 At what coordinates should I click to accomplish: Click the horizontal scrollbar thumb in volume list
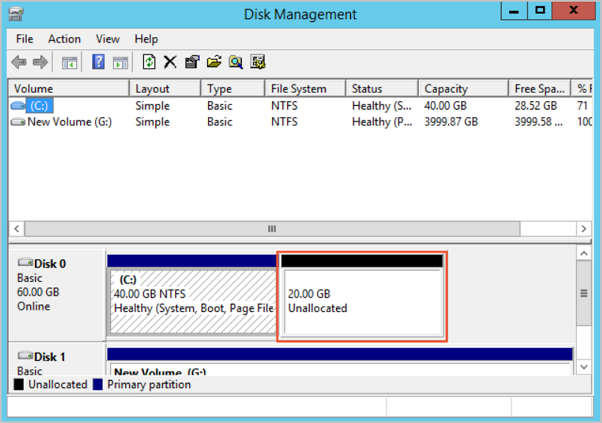(273, 229)
